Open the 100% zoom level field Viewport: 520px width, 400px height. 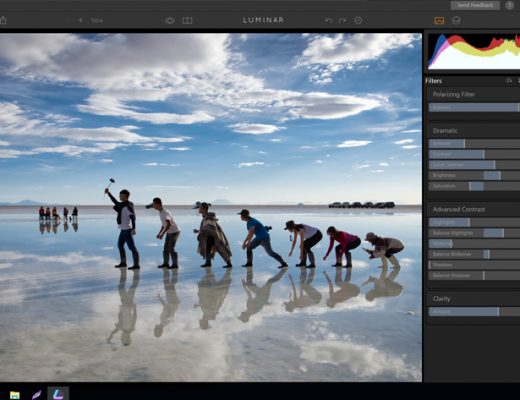97,21
